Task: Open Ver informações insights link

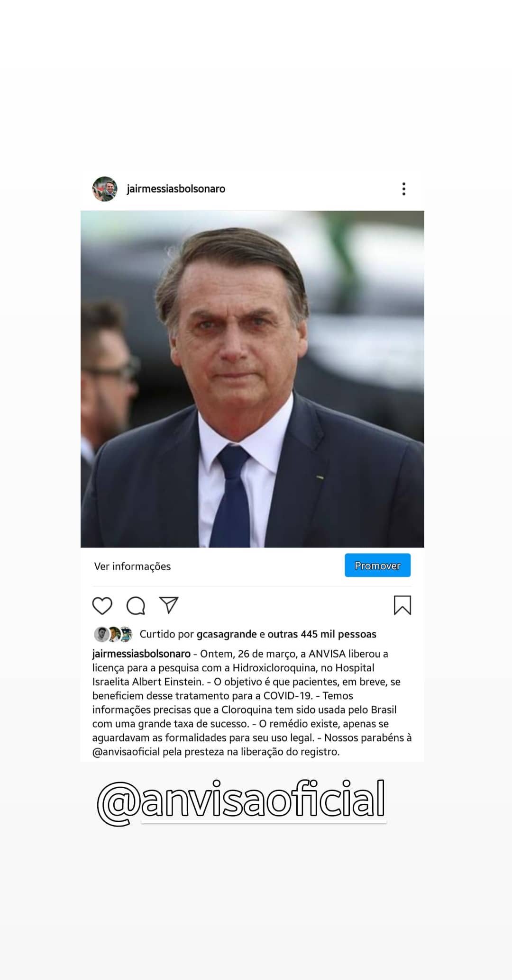Action: 132,566
